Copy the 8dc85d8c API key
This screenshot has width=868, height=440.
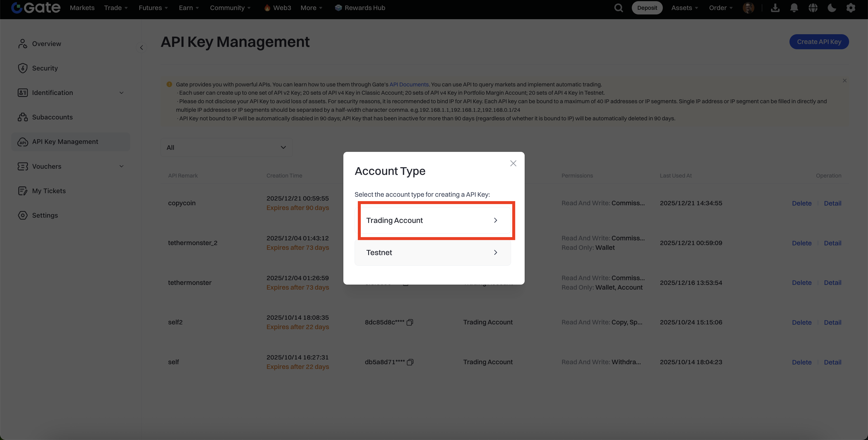410,322
